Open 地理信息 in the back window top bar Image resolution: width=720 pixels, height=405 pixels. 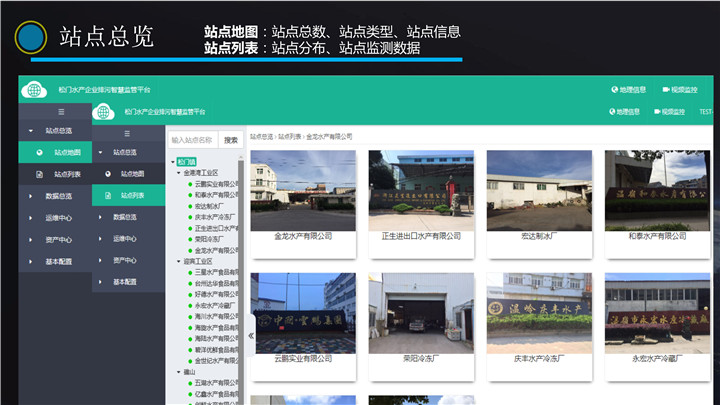629,90
